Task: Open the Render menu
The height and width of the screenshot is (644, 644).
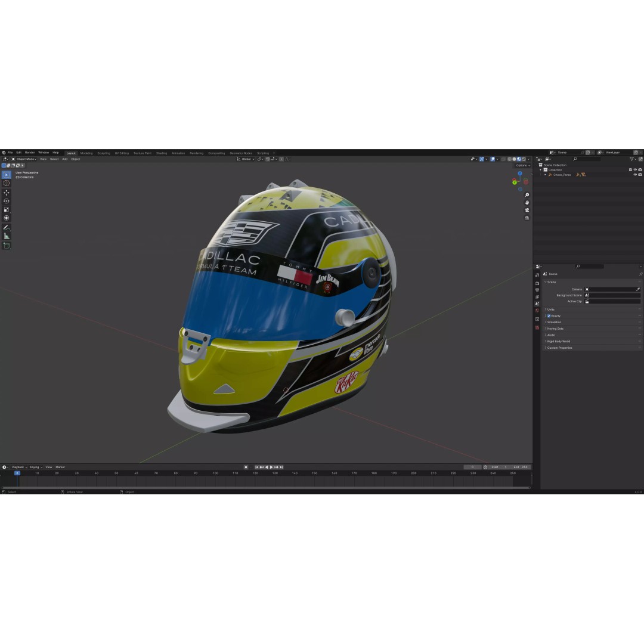Action: 30,153
